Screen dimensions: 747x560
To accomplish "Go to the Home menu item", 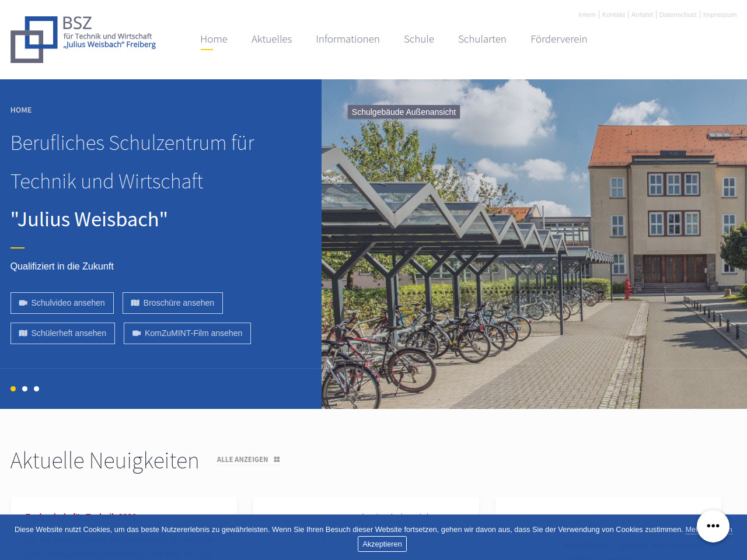I will 214,39.
